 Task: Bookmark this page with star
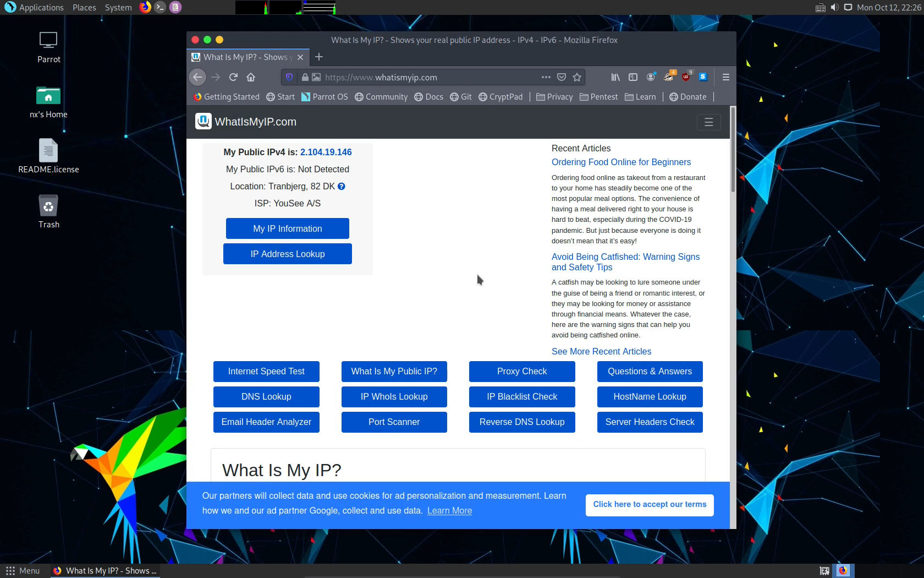[x=577, y=77]
